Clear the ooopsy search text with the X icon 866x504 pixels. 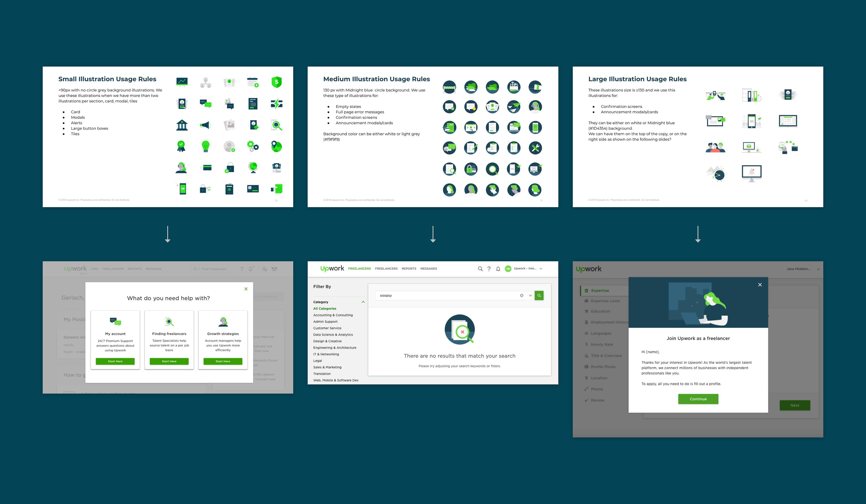tap(521, 295)
